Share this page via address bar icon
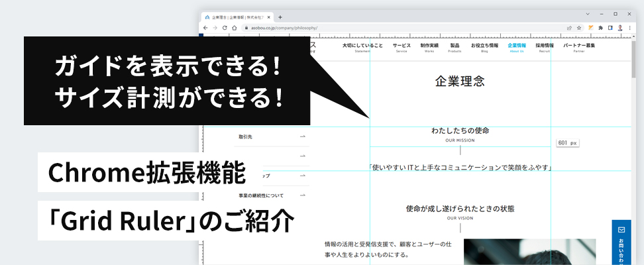 tap(569, 28)
